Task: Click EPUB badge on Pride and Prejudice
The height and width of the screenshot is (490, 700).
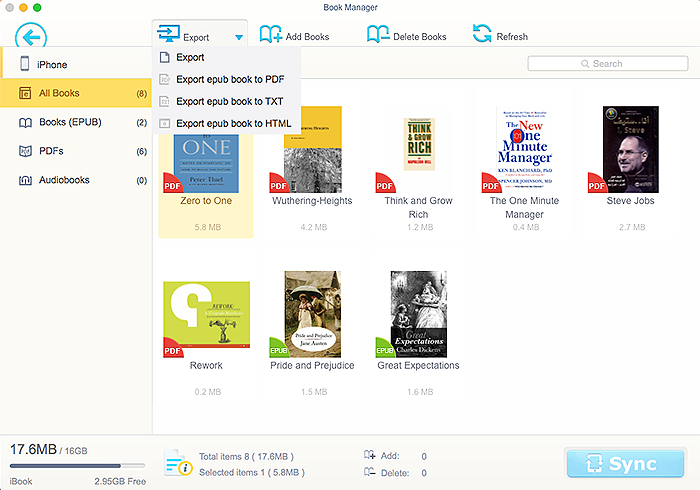Action: pos(278,349)
